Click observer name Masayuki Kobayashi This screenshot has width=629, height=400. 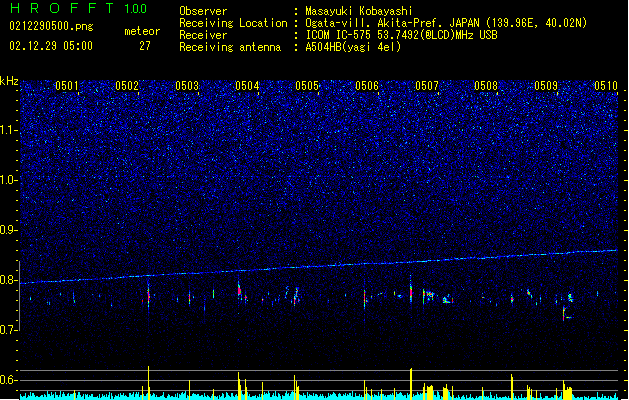[359, 11]
